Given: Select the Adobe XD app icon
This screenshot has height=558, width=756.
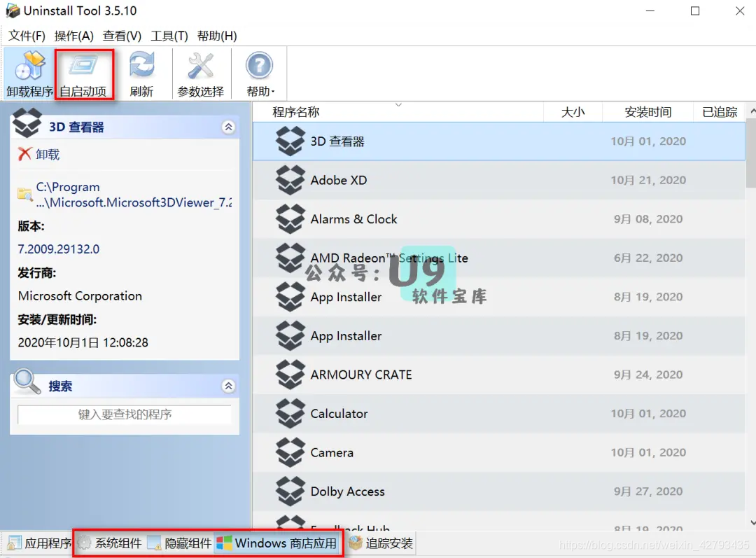Looking at the screenshot, I should point(290,180).
